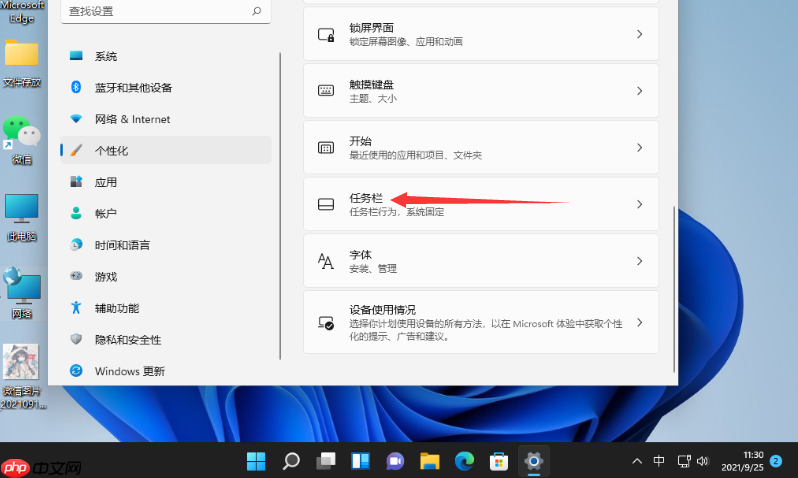Click the search magnifier in settings search box
This screenshot has height=478, width=798.
click(x=256, y=11)
